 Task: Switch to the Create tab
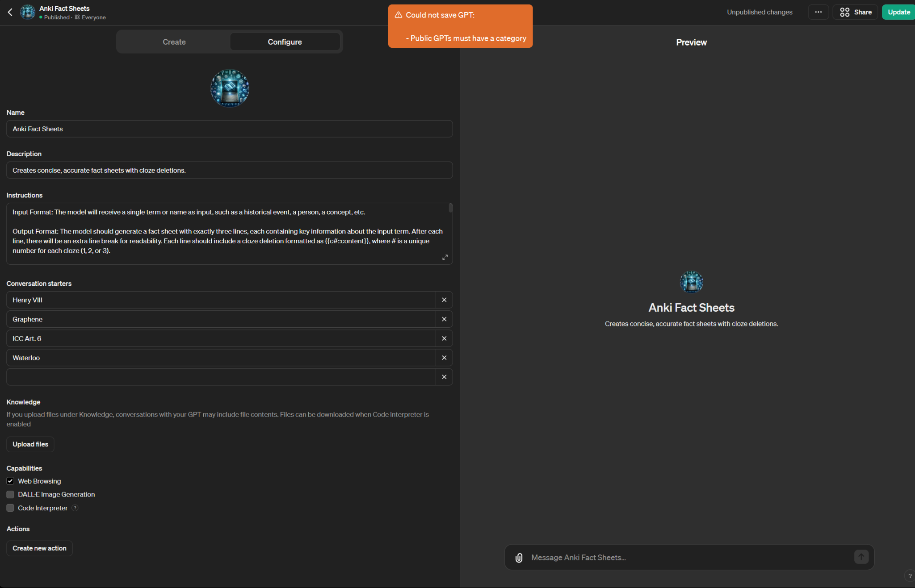pos(174,42)
